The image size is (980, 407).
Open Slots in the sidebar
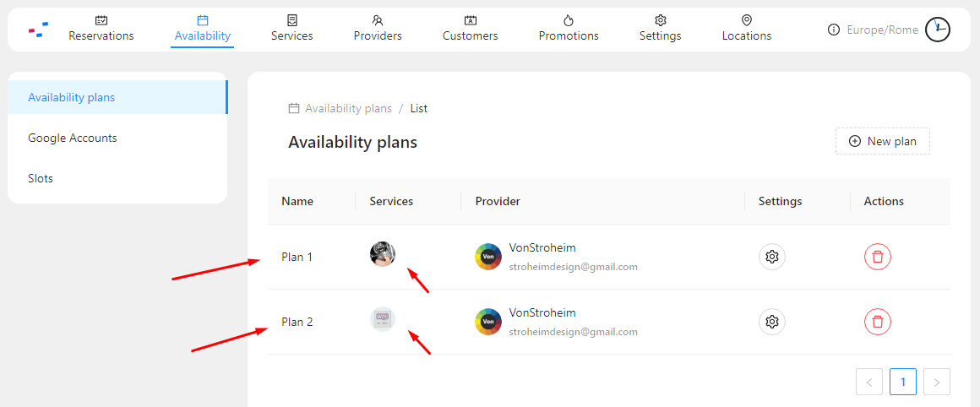click(x=117, y=178)
